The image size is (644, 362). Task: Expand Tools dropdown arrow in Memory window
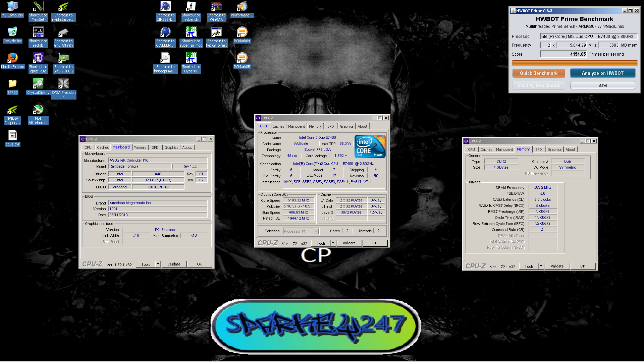(x=541, y=266)
